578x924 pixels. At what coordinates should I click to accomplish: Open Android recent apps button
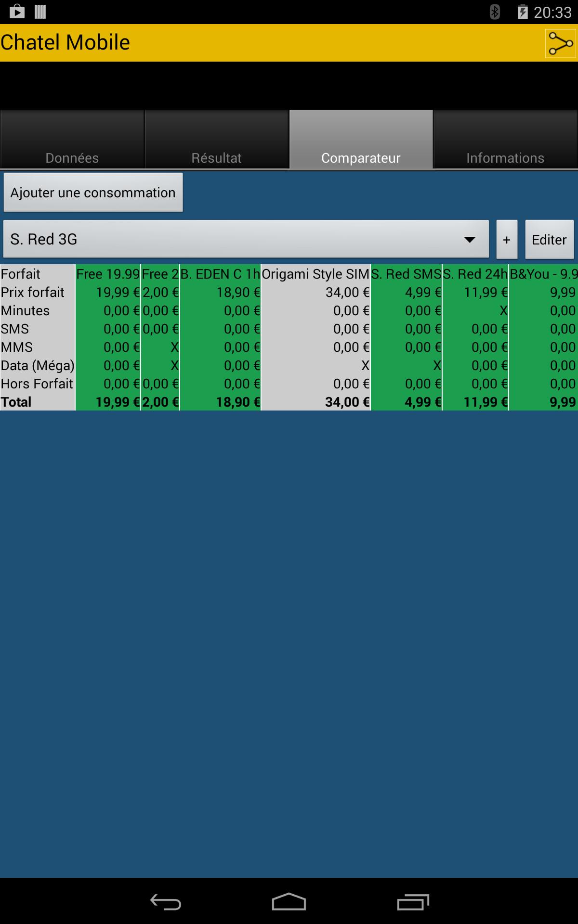tap(413, 902)
